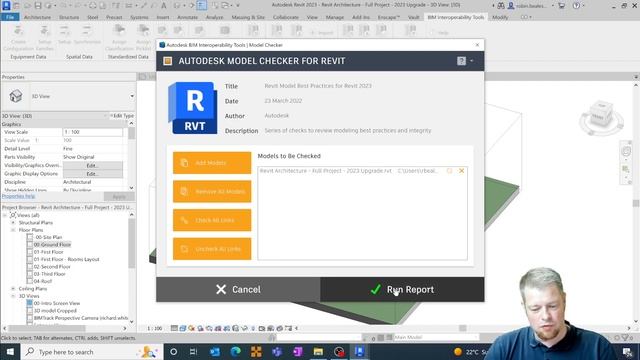Viewport: 640px width, 360px height.
Task: Cancel the Model Checker dialog
Action: (238, 289)
